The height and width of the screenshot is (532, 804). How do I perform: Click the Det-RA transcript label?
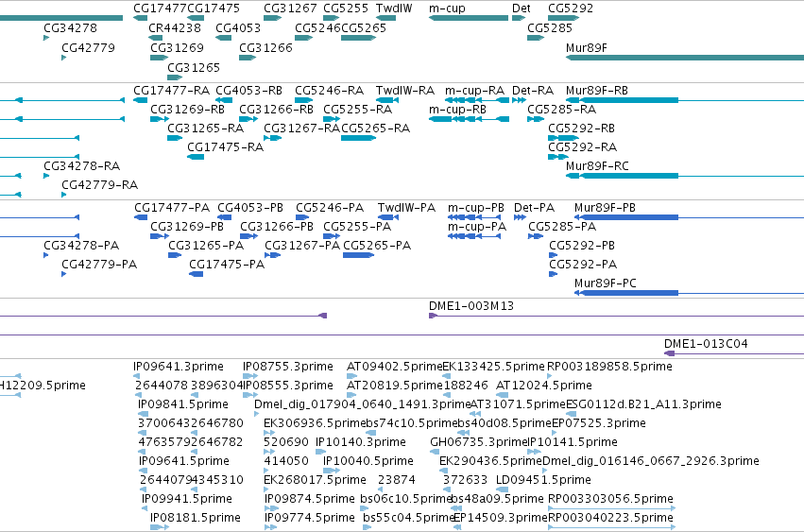(x=533, y=91)
